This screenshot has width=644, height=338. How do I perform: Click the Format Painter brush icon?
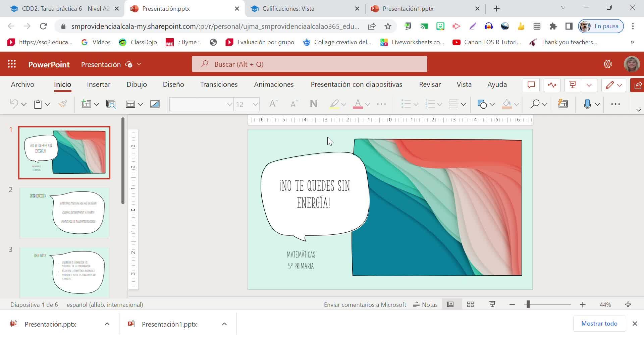(63, 104)
